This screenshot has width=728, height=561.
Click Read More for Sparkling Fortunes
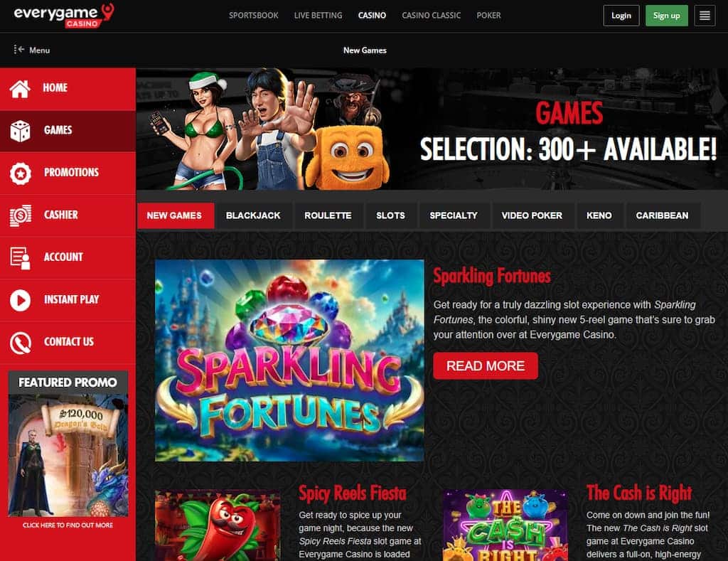[485, 365]
